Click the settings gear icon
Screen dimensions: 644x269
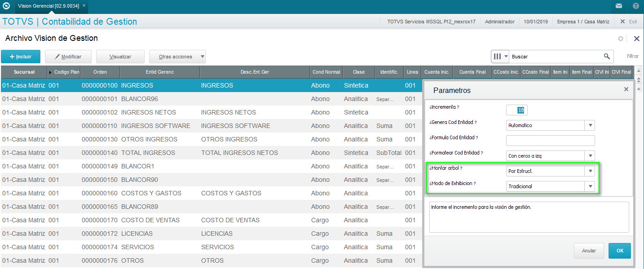pyautogui.click(x=621, y=39)
